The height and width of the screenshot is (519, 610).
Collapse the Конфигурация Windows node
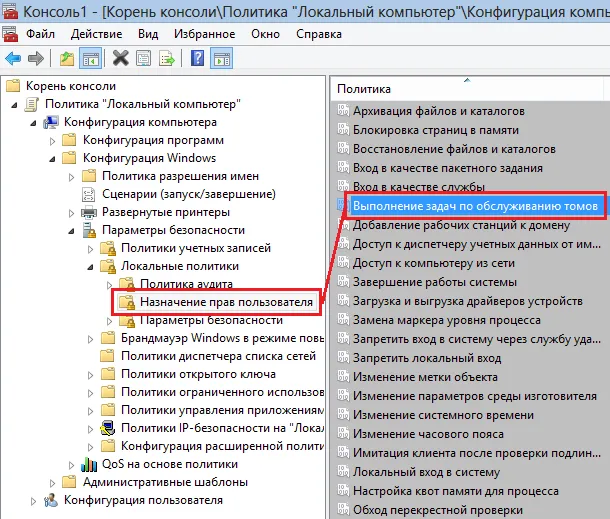[53, 159]
